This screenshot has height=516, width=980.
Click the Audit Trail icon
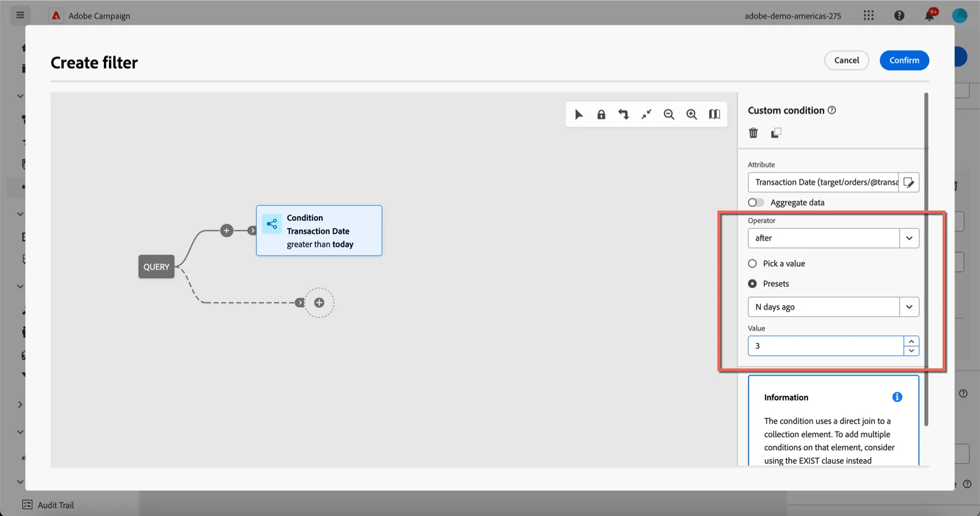click(x=27, y=505)
